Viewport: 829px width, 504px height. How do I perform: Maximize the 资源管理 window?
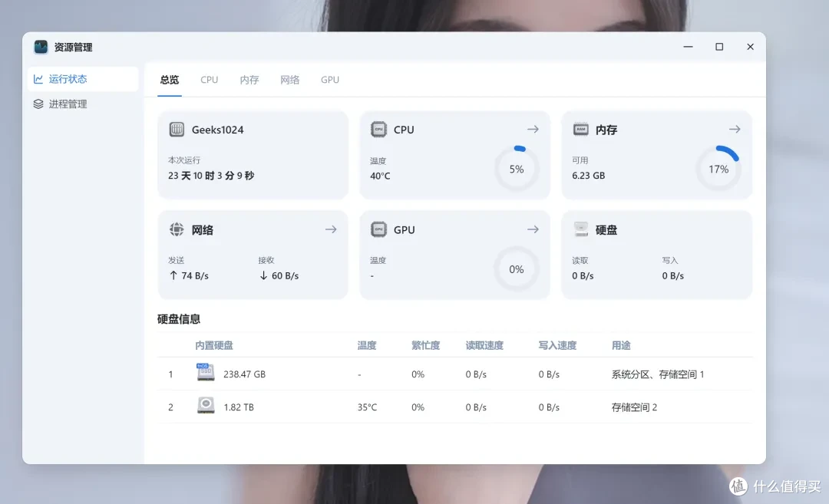coord(719,47)
